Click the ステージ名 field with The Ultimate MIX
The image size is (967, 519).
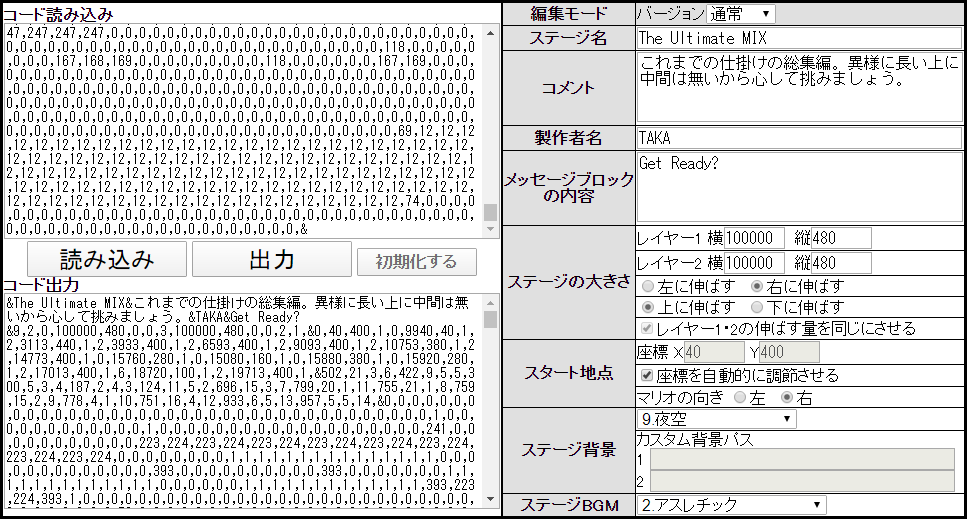pos(799,38)
